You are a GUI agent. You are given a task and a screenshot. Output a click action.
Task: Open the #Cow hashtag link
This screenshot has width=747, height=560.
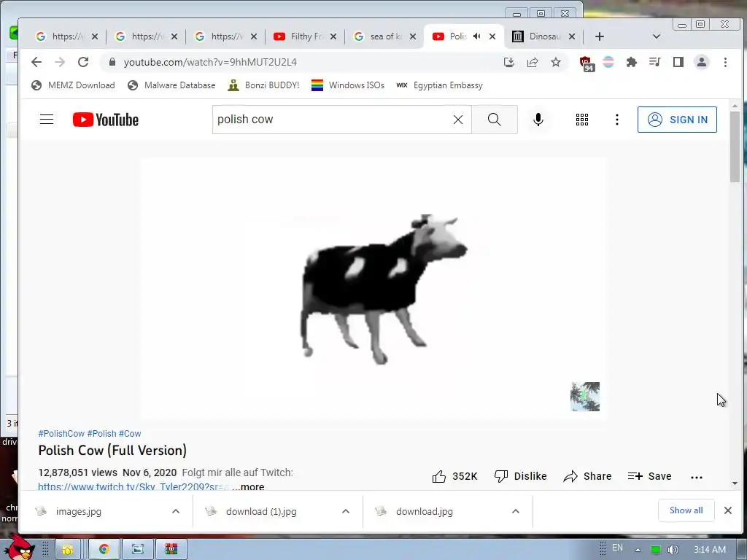pos(130,433)
